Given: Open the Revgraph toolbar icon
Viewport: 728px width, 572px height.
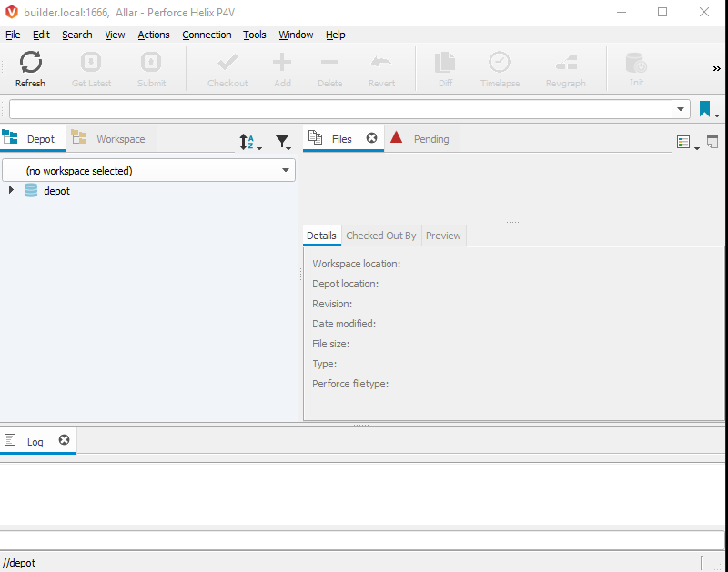Looking at the screenshot, I should (x=566, y=62).
